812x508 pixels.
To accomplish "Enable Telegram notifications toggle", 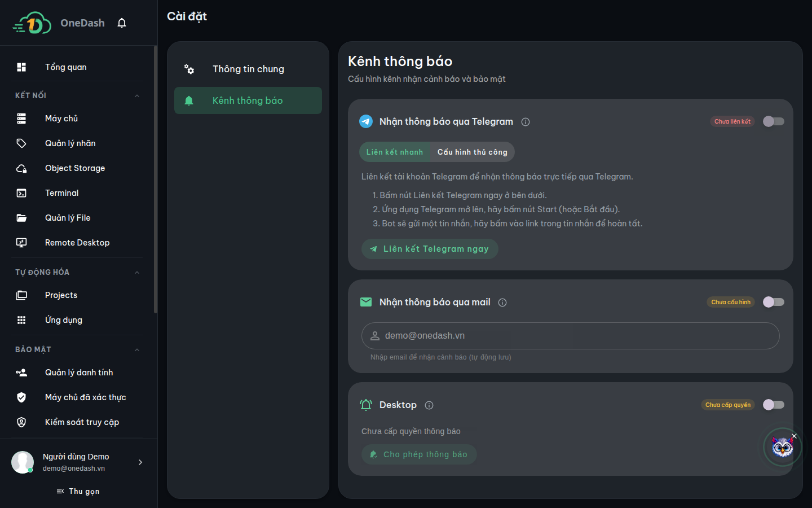I will click(773, 121).
